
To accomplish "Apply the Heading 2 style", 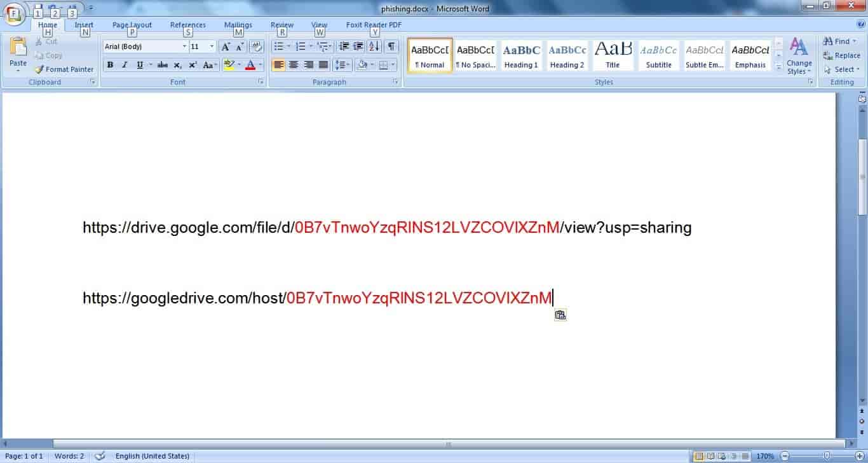I will point(567,56).
